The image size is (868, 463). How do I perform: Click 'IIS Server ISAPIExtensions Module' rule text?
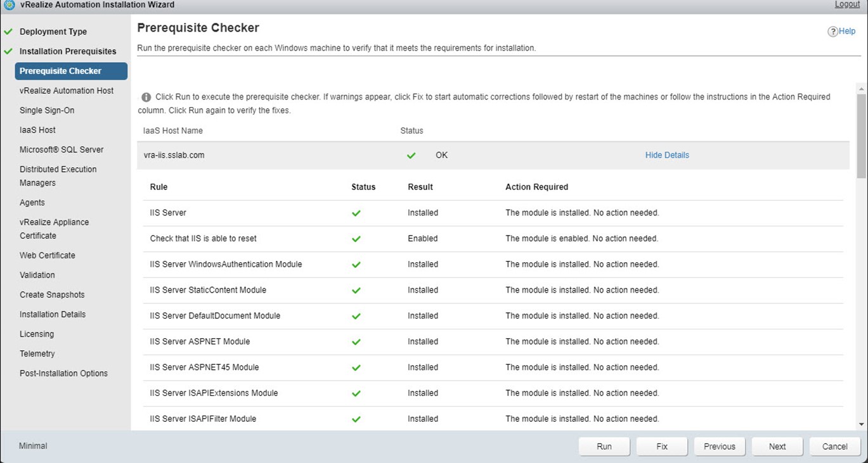click(214, 393)
